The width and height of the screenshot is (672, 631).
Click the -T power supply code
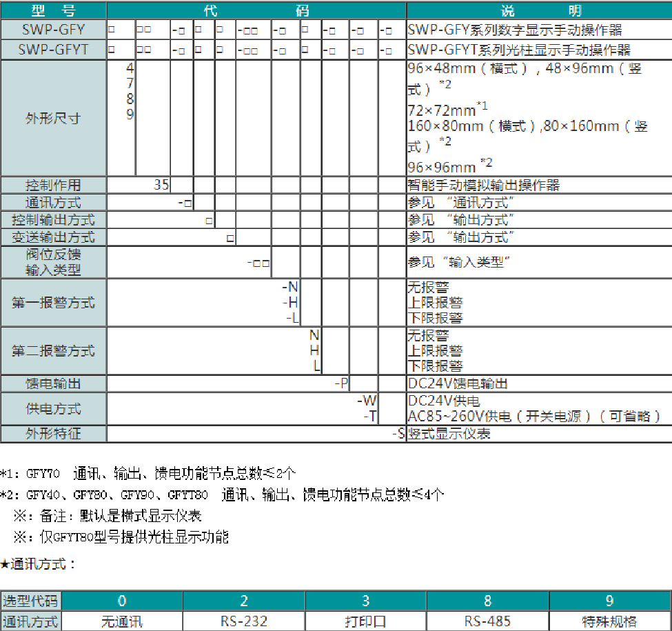(x=370, y=416)
